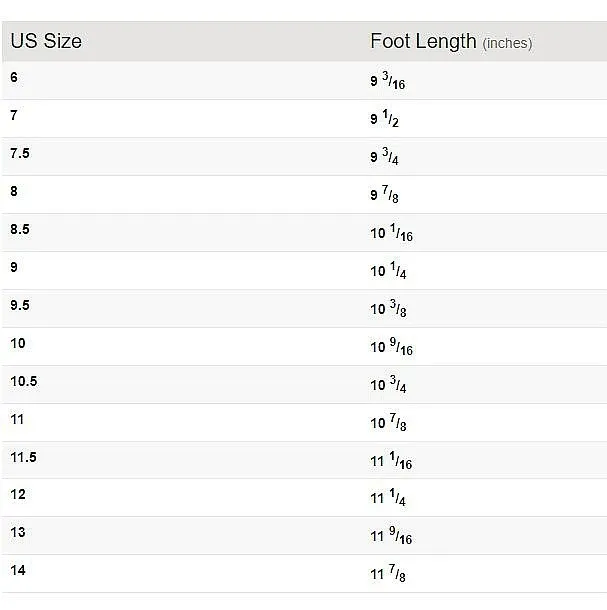Screen dimensions: 607x610
Task: Select the US size 7 cell
Action: point(14,115)
